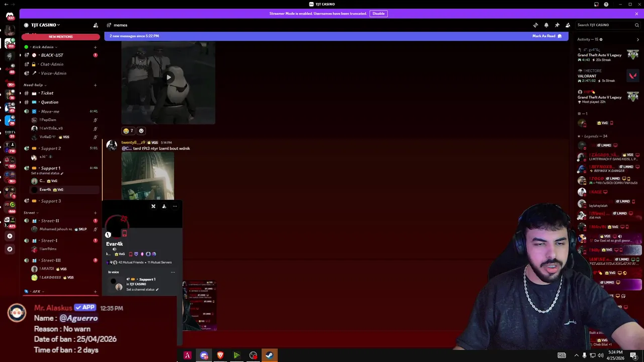644x362 pixels.
Task: Click username twenty8__z9 in chat
Action: pyautogui.click(x=133, y=143)
